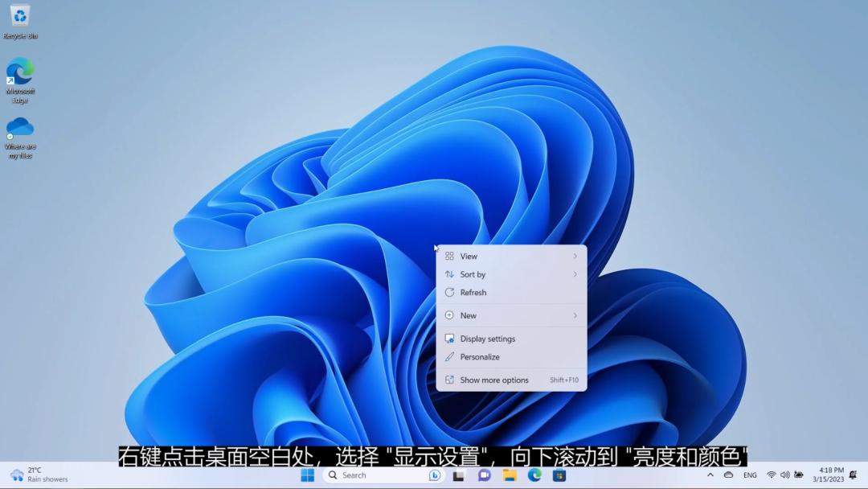
Task: Show hidden tray icons with the chevron
Action: pyautogui.click(x=710, y=475)
